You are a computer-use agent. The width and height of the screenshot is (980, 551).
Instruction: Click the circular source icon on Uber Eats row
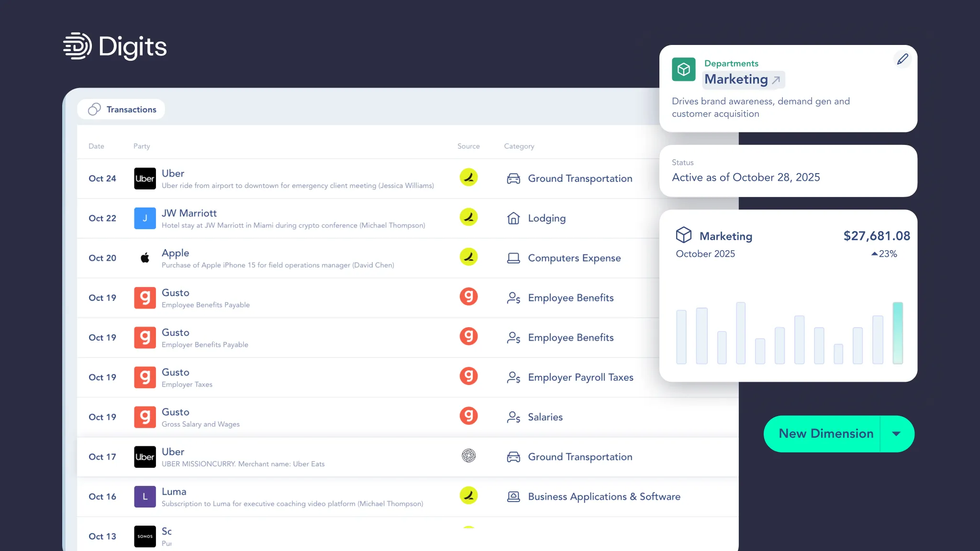pos(469,456)
